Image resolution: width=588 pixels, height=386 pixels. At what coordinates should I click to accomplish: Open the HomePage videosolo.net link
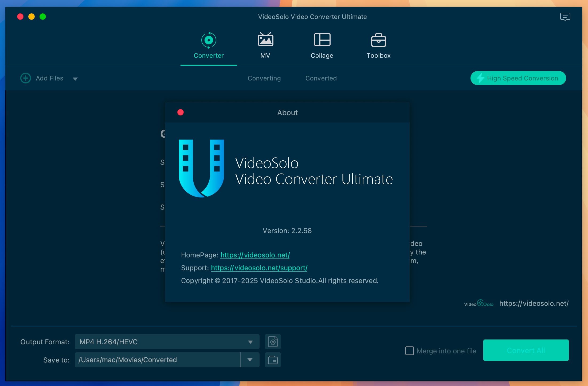point(254,255)
